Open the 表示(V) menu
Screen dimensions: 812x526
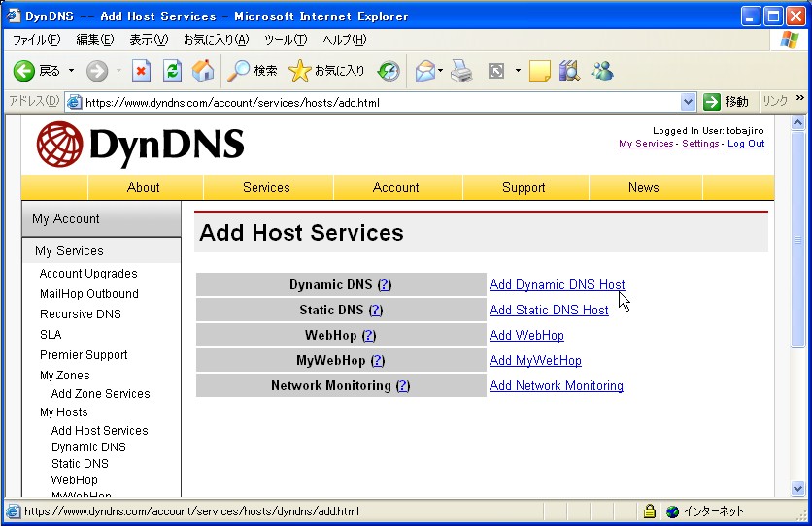pos(149,40)
